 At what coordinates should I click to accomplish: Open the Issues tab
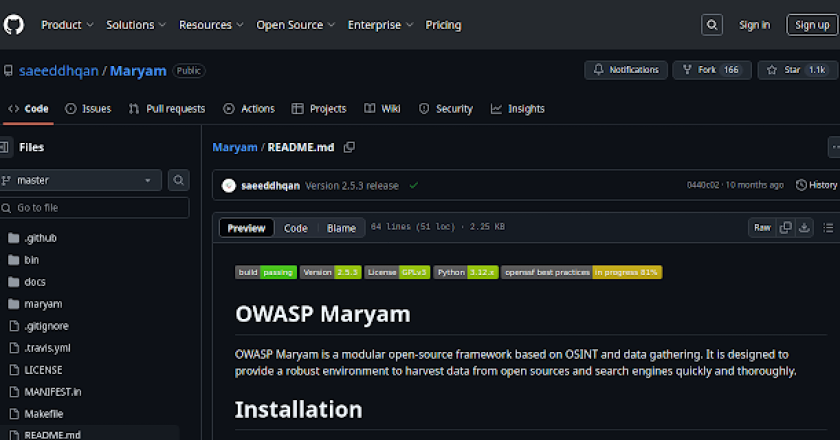click(88, 109)
